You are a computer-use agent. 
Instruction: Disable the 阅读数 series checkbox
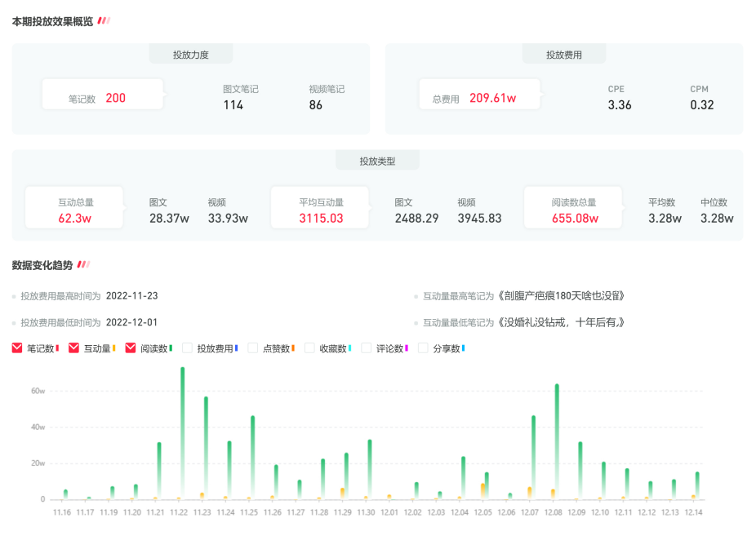[131, 348]
